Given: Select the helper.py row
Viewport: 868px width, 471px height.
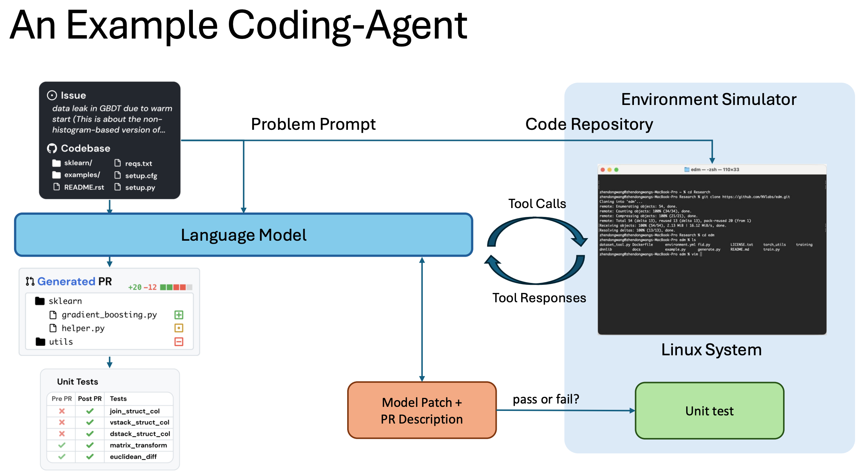Looking at the screenshot, I should tap(109, 328).
